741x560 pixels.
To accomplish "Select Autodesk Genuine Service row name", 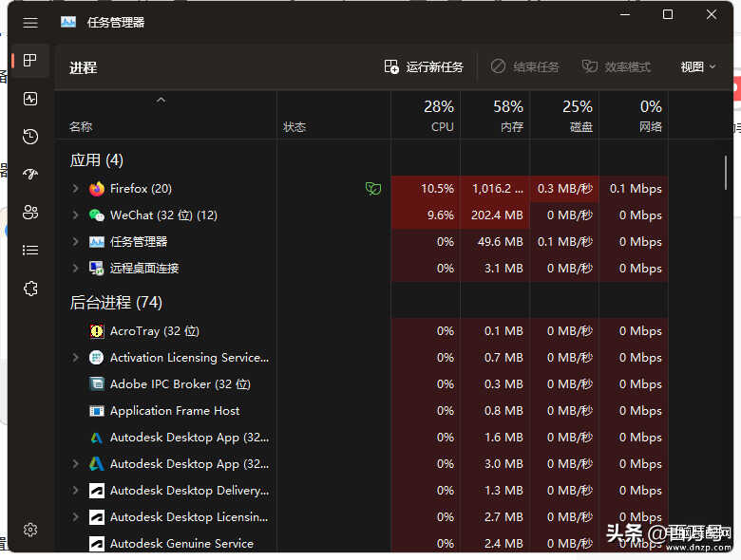I will click(181, 544).
